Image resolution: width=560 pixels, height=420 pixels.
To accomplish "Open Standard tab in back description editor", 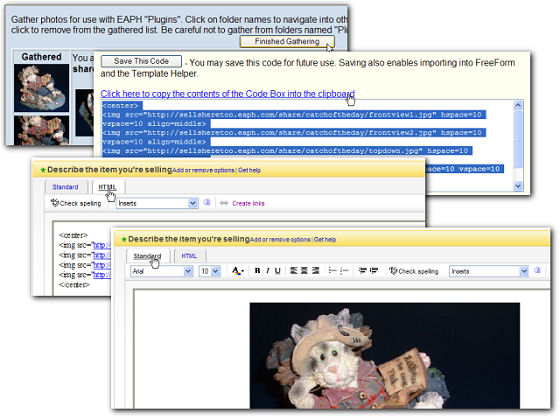I will (x=65, y=187).
